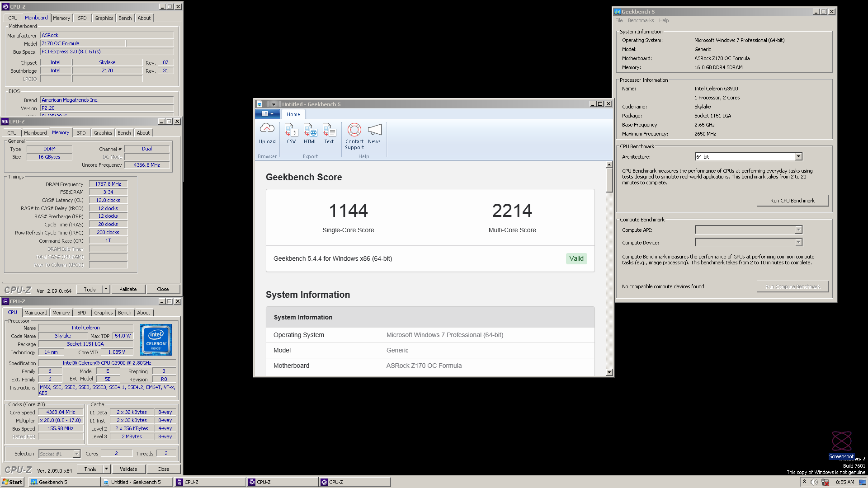Image resolution: width=868 pixels, height=488 pixels.
Task: Click the Intel Celeron logo in CPU-Z
Action: 156,340
